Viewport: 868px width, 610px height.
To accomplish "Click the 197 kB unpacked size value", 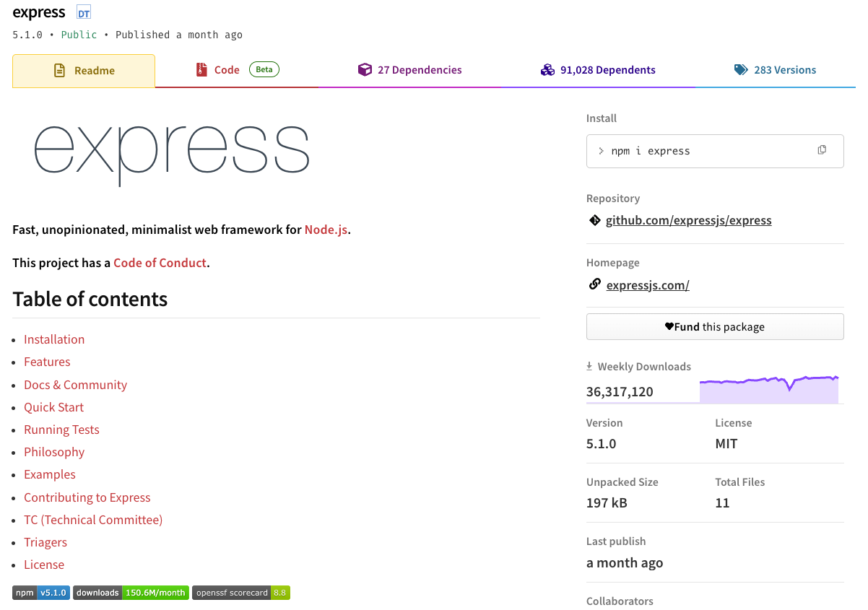I will [607, 503].
